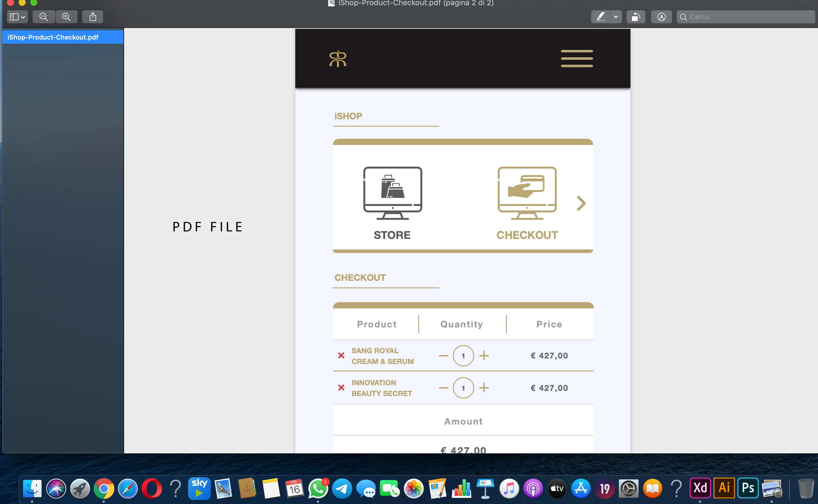Click the zoom out magnifier icon

44,17
